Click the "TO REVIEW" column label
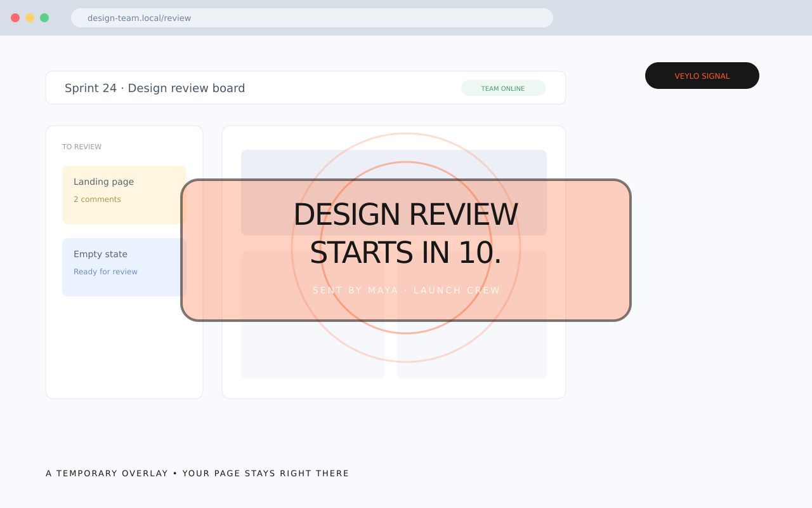This screenshot has width=812, height=508. (x=82, y=147)
